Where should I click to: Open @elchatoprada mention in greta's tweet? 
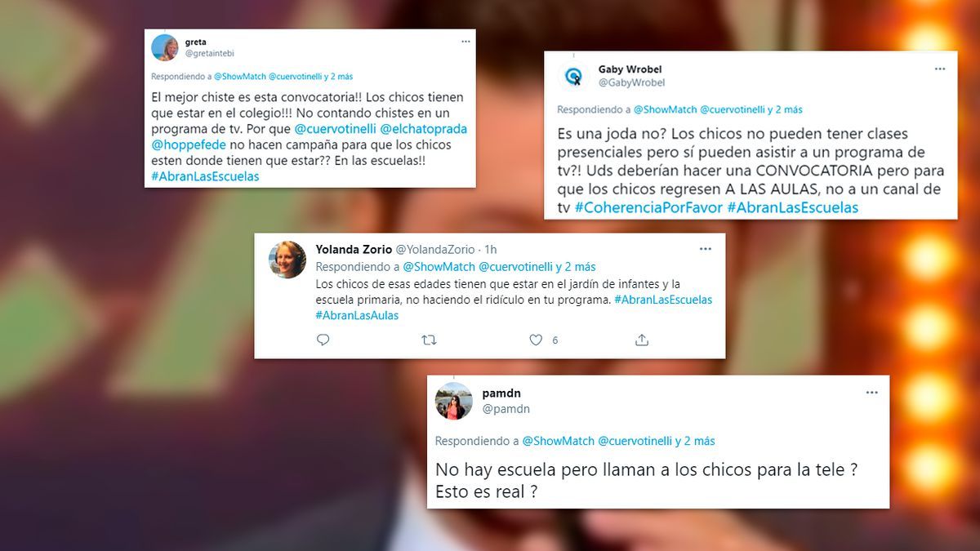click(x=424, y=129)
